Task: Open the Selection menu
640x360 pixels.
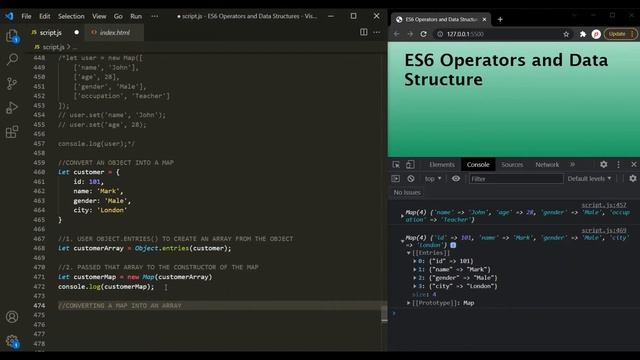Action: 71,16
